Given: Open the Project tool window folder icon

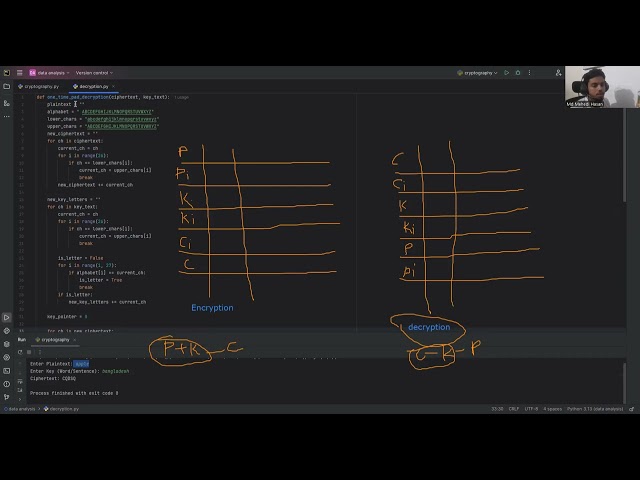Looking at the screenshot, I should (x=7, y=87).
